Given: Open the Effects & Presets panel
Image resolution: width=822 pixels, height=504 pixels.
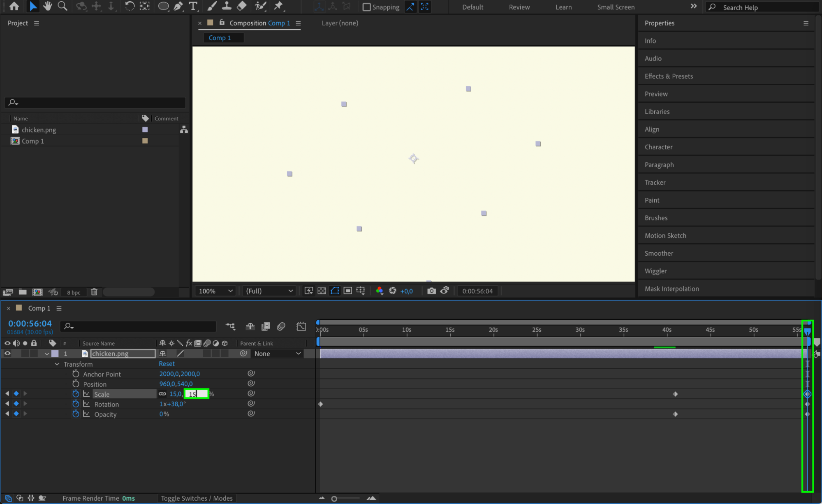Looking at the screenshot, I should 669,76.
